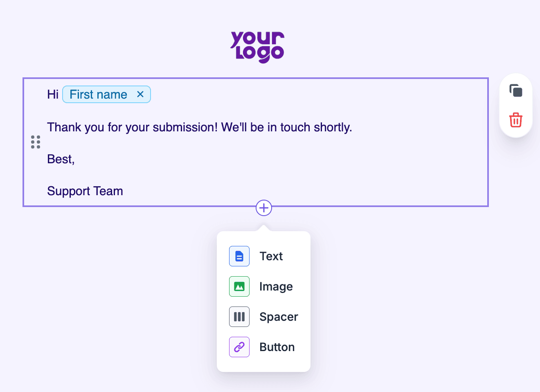
Task: Grab the drag handle beside the text block
Action: click(35, 142)
